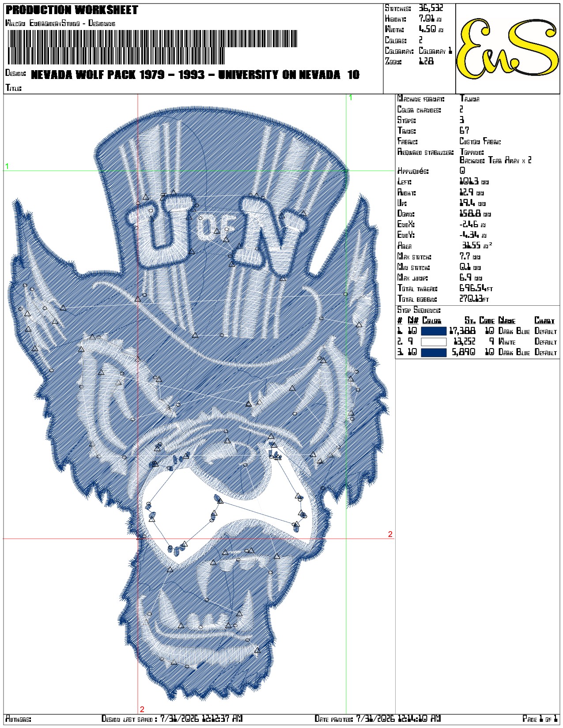Click the Max jump value '6.9 mm'
563x728 pixels.
tap(471, 278)
